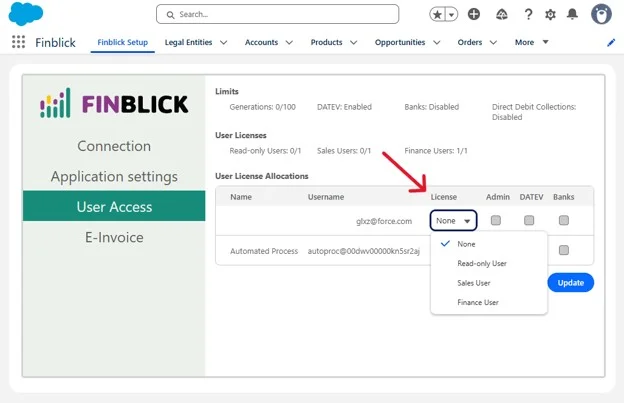This screenshot has width=624, height=403.
Task: Click the Generations: 0/100 limit
Action: tap(262, 107)
